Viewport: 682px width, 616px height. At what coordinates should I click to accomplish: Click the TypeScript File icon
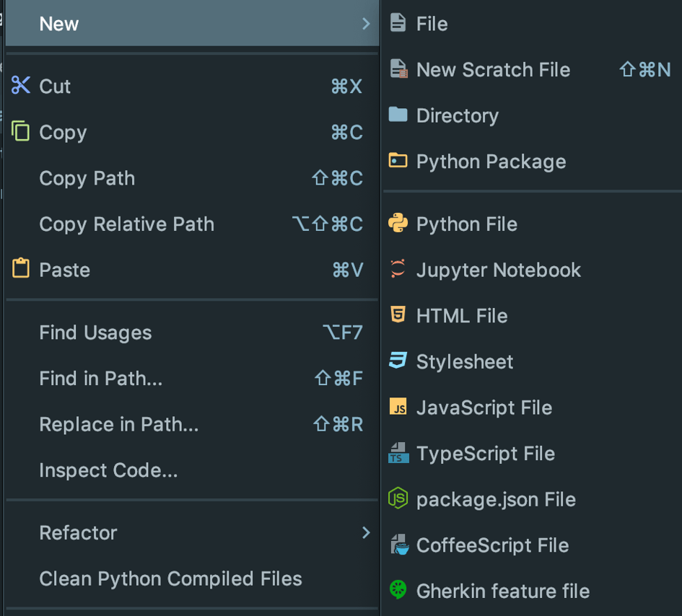click(x=398, y=454)
